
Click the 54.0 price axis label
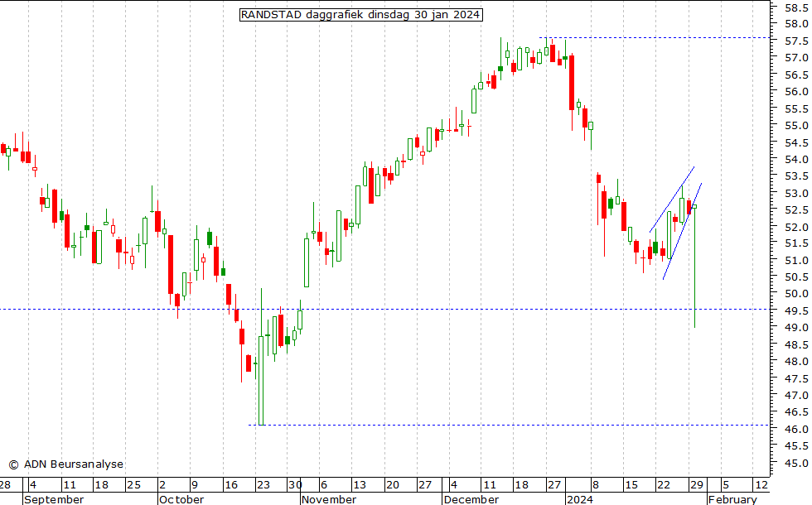click(x=796, y=159)
